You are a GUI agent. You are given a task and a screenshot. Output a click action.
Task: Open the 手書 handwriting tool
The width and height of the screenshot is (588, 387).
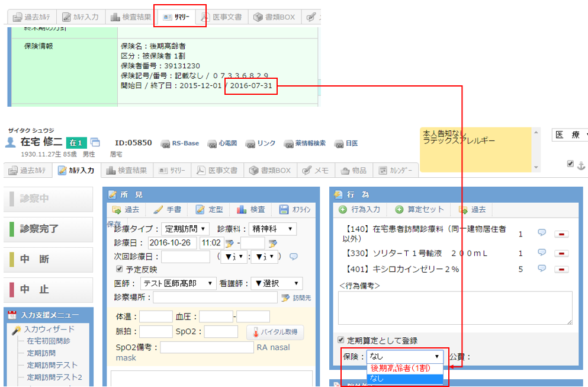click(168, 209)
